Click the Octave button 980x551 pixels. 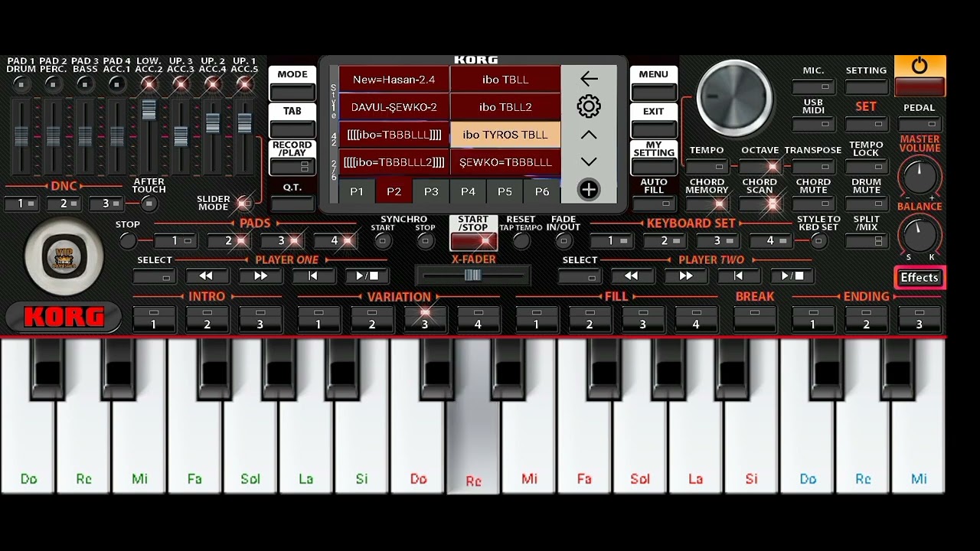[x=759, y=166]
